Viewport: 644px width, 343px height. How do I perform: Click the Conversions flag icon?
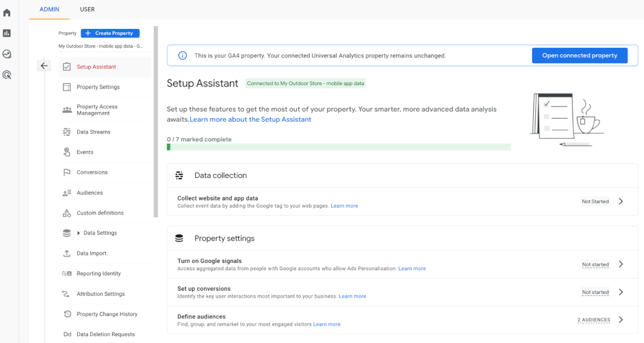[67, 172]
